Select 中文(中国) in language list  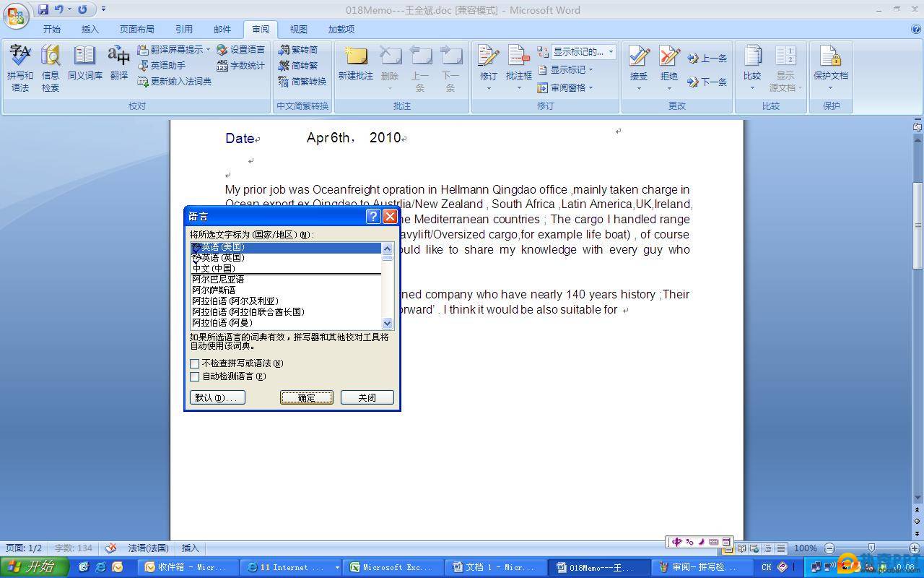click(x=286, y=269)
